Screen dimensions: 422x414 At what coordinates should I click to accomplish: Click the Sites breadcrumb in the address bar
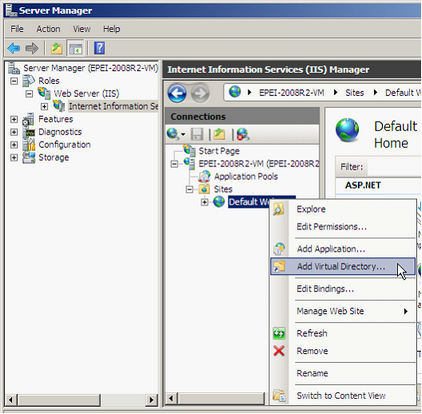[x=354, y=93]
